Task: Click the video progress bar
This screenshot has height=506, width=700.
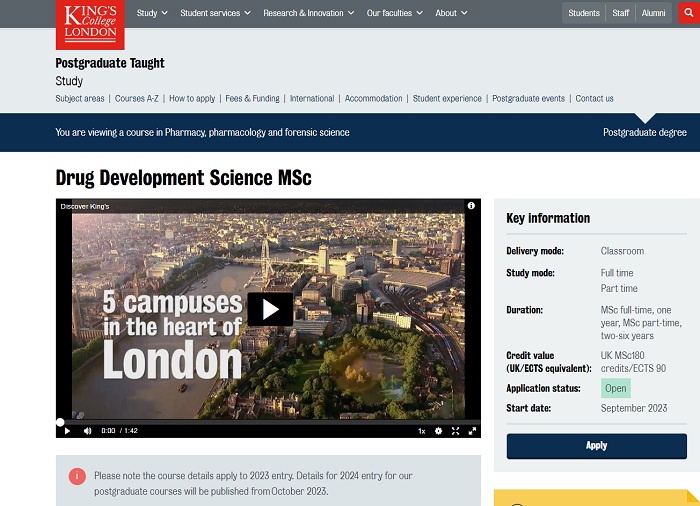Action: 268,421
